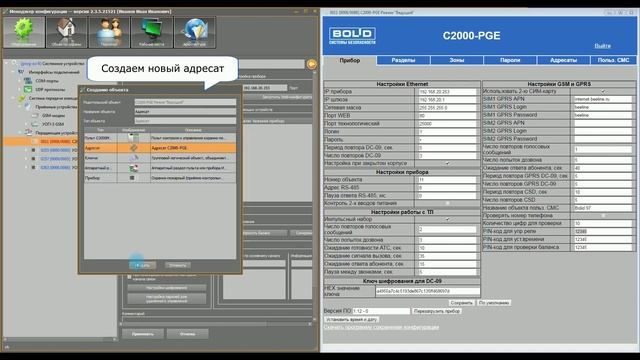Image resolution: width=640 pixels, height=360 pixels.
Task: Click the event transmission system tree icon
Action: (21, 98)
